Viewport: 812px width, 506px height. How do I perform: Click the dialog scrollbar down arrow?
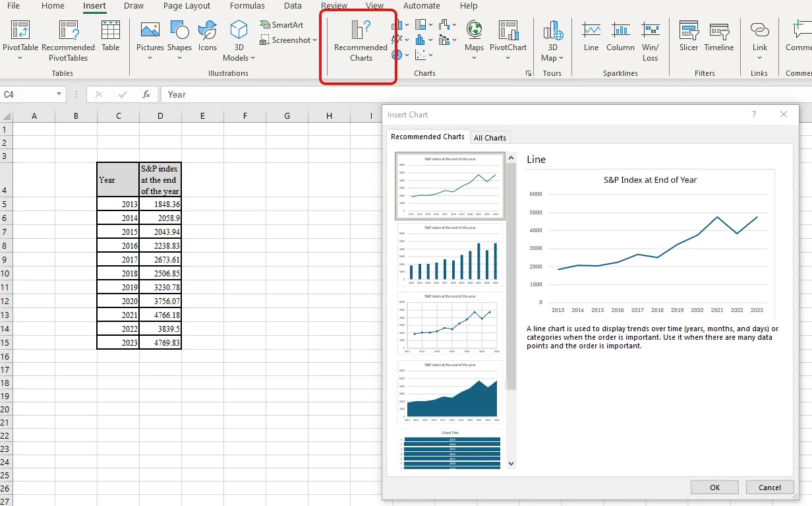tap(510, 463)
